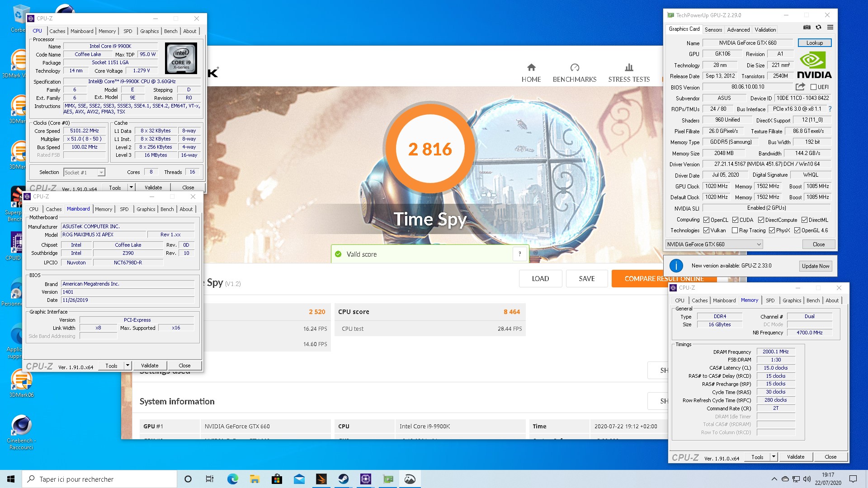
Task: Open File Explorer from taskbar
Action: (255, 479)
